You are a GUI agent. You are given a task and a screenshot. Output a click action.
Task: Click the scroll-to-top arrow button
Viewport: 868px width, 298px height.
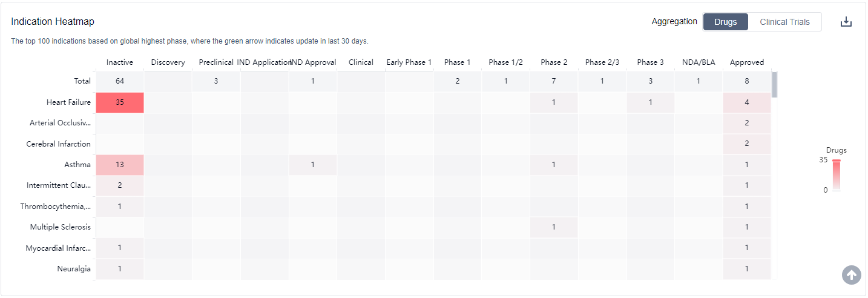click(x=851, y=274)
